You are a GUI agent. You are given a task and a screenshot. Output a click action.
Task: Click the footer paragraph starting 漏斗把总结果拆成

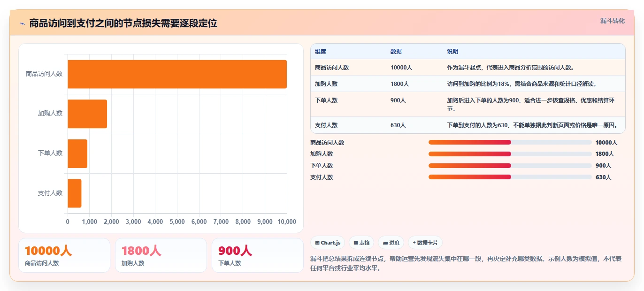pos(466,264)
